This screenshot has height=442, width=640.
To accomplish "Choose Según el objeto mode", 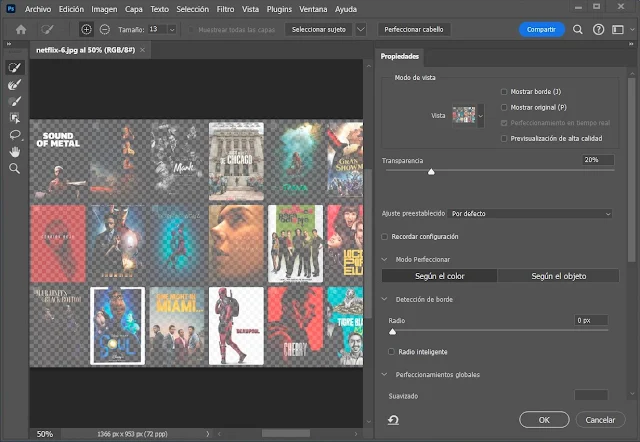I will pos(558,276).
